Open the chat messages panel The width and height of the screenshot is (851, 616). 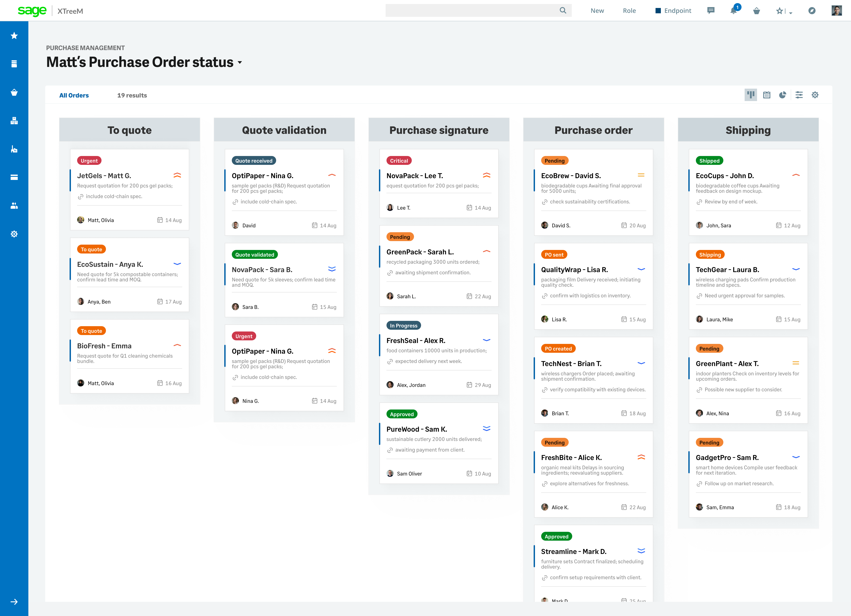[711, 10]
